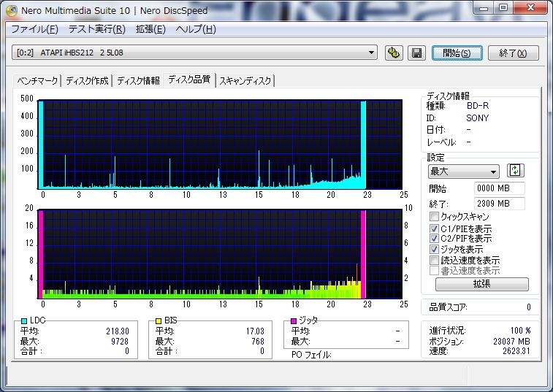Open the ヘルプ(H) menu

click(x=196, y=29)
